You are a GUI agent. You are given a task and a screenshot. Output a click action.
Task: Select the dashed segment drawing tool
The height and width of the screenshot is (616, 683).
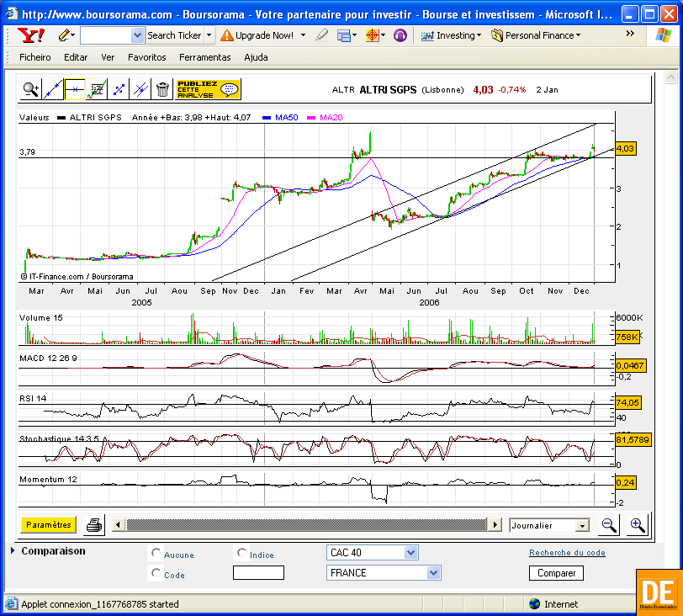pyautogui.click(x=119, y=90)
